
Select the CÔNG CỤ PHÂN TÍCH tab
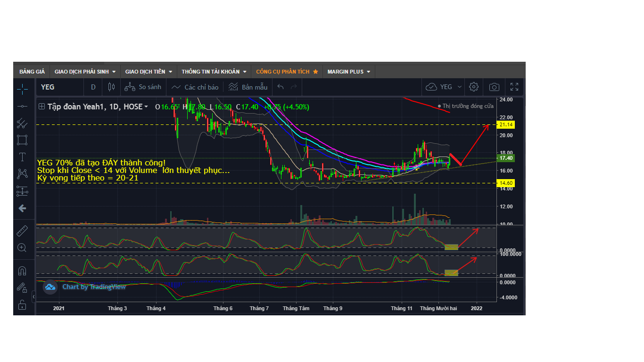287,72
